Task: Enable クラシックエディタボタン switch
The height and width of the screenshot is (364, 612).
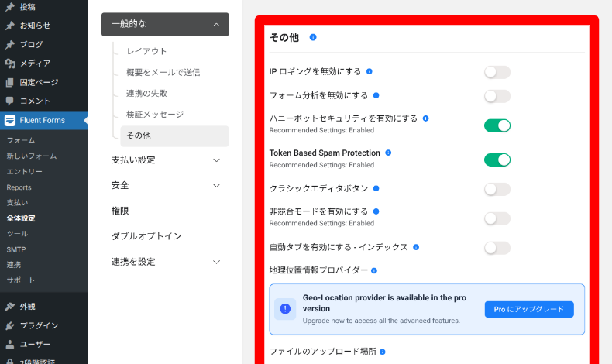Action: (497, 189)
